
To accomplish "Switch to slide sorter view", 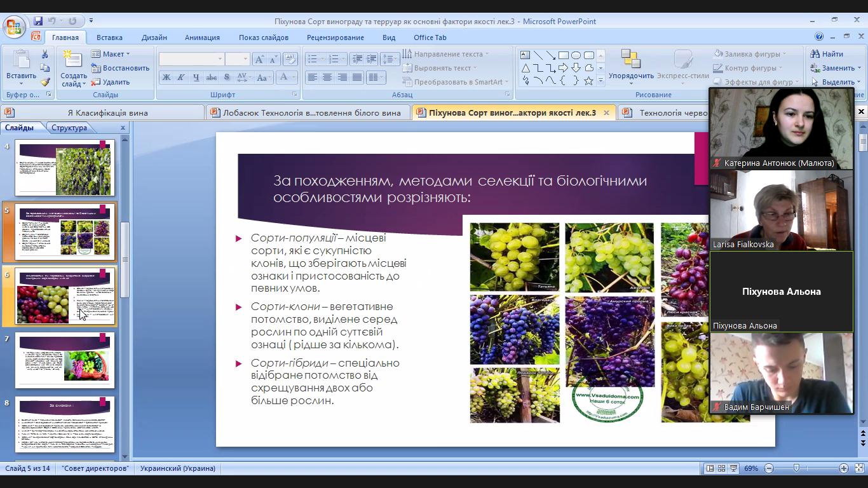I will tap(721, 468).
